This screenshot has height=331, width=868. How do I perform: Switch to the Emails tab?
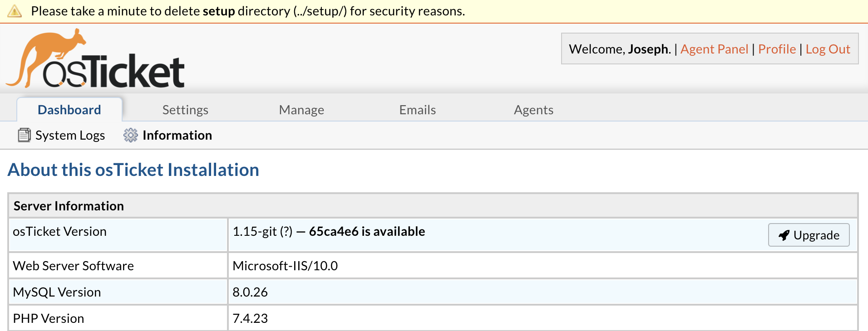(417, 110)
